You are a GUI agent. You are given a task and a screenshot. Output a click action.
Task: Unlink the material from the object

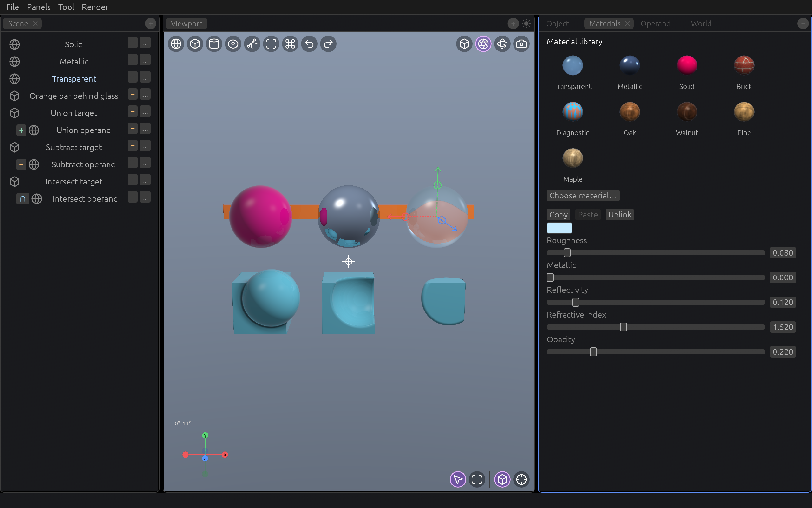pyautogui.click(x=619, y=215)
